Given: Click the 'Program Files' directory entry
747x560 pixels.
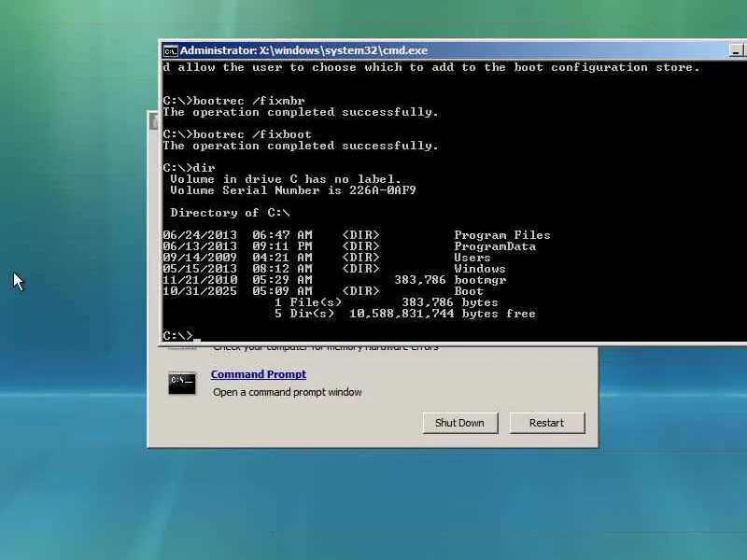Looking at the screenshot, I should click(x=357, y=235).
